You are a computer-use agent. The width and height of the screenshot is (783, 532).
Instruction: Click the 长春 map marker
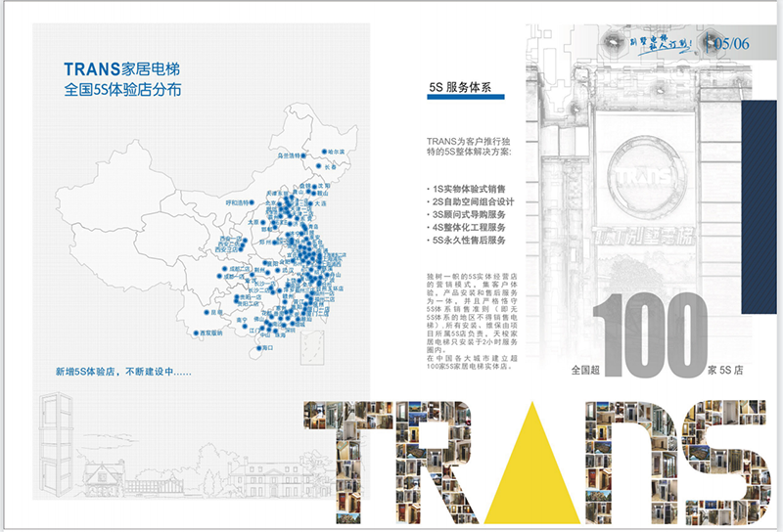[x=319, y=166]
